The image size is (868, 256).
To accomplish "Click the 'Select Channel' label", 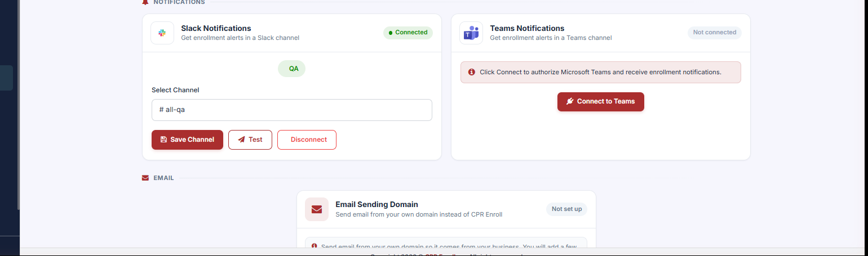I will pos(175,90).
